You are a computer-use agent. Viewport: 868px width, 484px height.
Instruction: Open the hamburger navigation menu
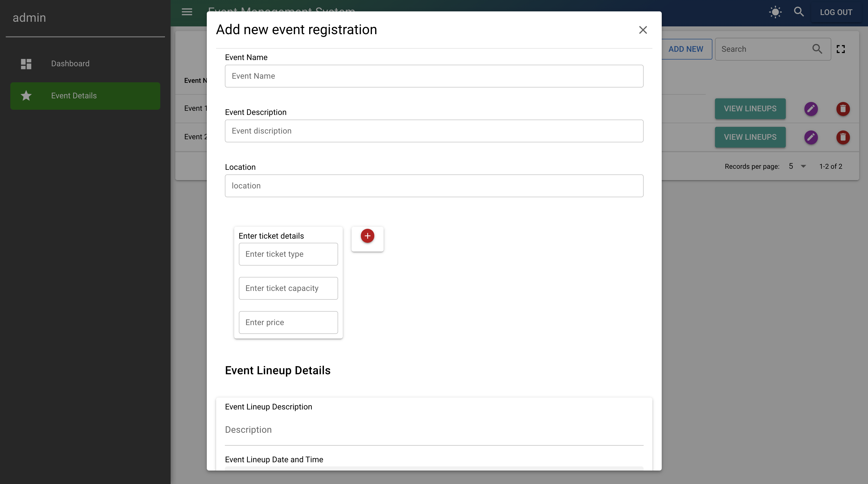tap(187, 12)
